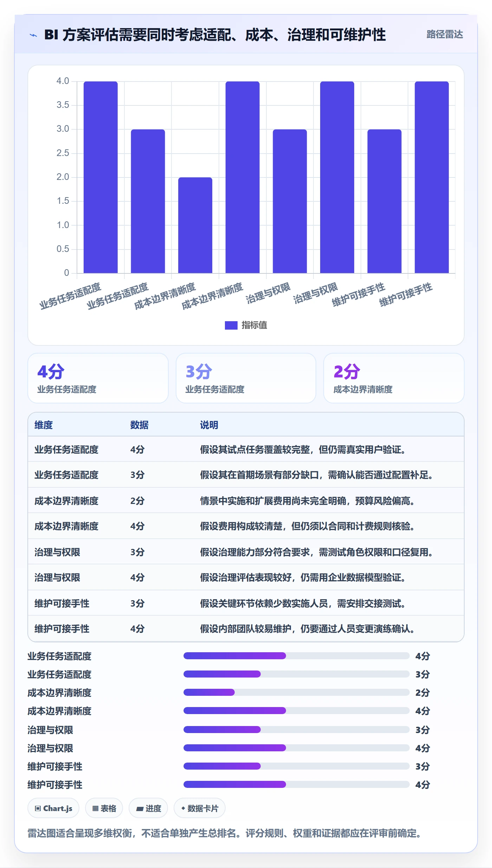492x868 pixels.
Task: Click the lightning icon beside the BI title
Action: 33,35
